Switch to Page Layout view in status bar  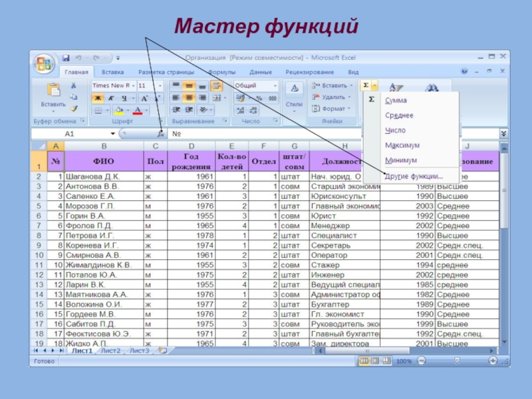click(x=375, y=360)
